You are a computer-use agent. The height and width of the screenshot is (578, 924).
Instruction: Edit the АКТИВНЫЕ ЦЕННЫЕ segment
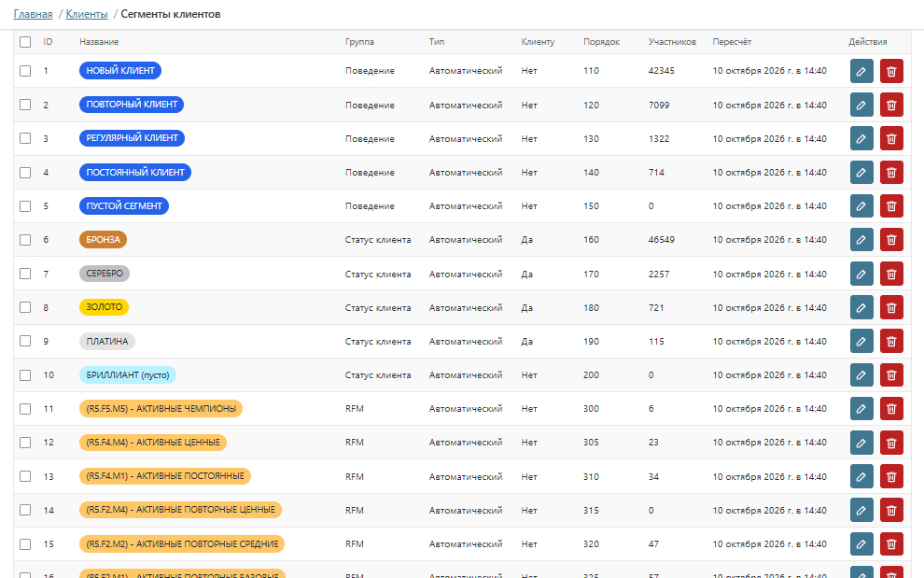click(861, 443)
